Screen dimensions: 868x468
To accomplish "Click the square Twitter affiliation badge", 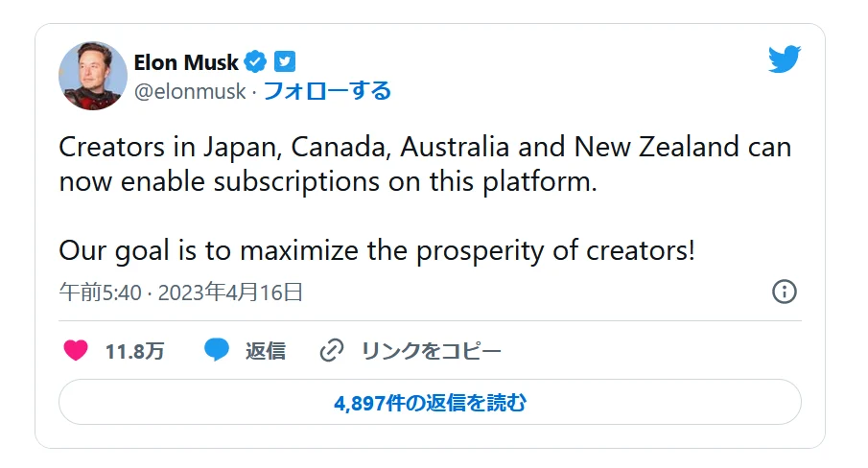I will click(x=285, y=62).
